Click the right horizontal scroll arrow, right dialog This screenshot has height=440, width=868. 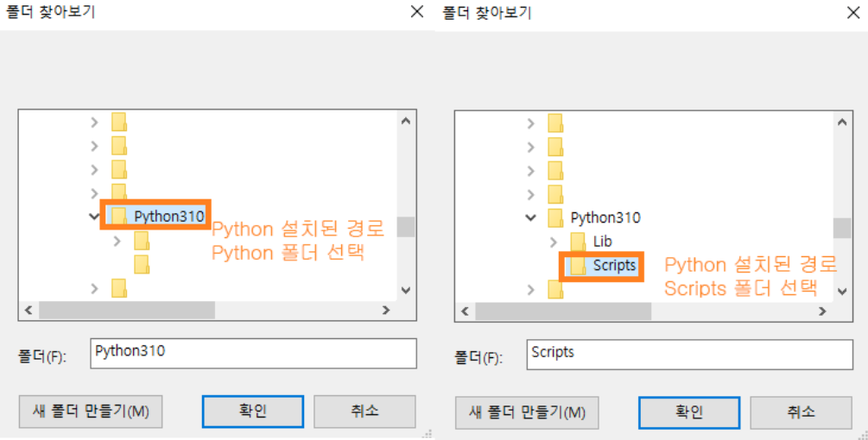(x=822, y=311)
